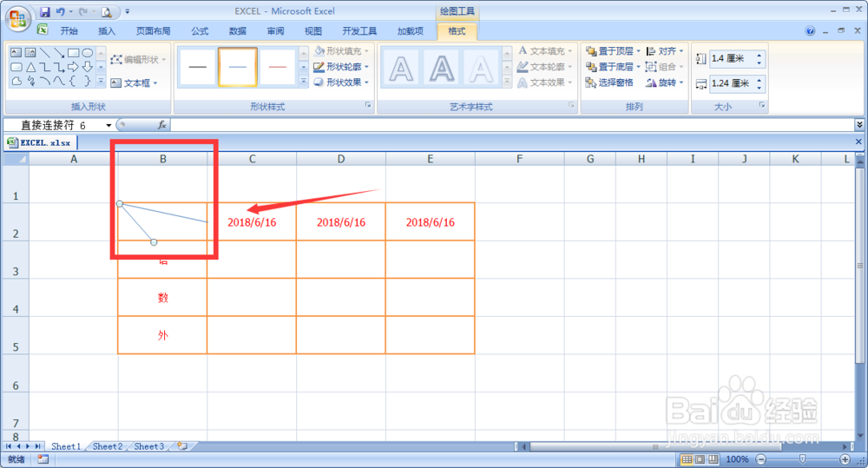Viewport: 868px width, 468px height.
Task: Choose the rectangle shape
Action: (73, 53)
